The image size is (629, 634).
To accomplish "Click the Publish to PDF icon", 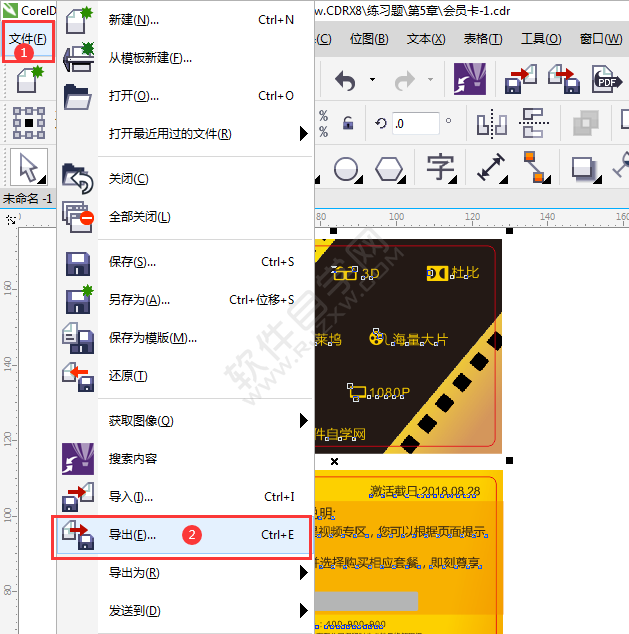I will 606,80.
